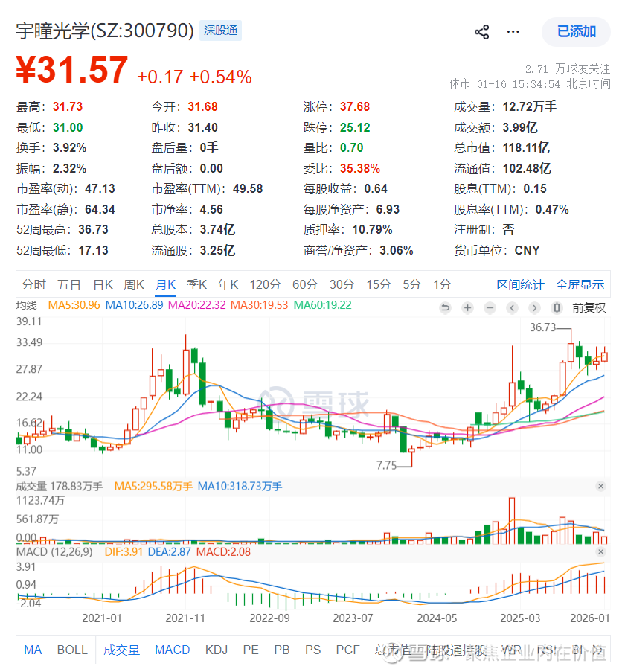Zoom out chart with minus icon
625x672 pixels.
click(x=490, y=307)
